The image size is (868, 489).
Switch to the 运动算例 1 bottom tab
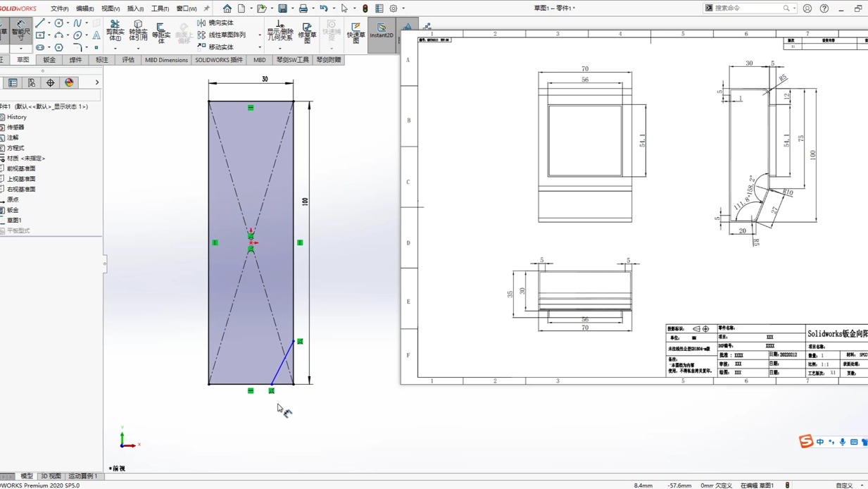(82, 476)
